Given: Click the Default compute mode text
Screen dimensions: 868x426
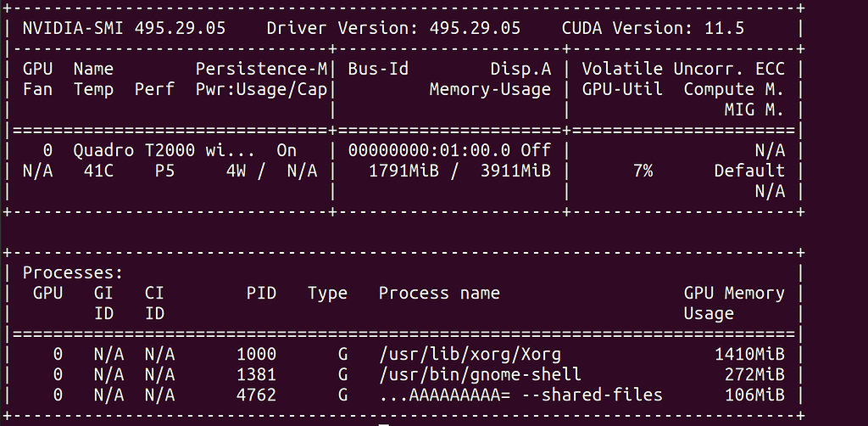Looking at the screenshot, I should pos(749,171).
